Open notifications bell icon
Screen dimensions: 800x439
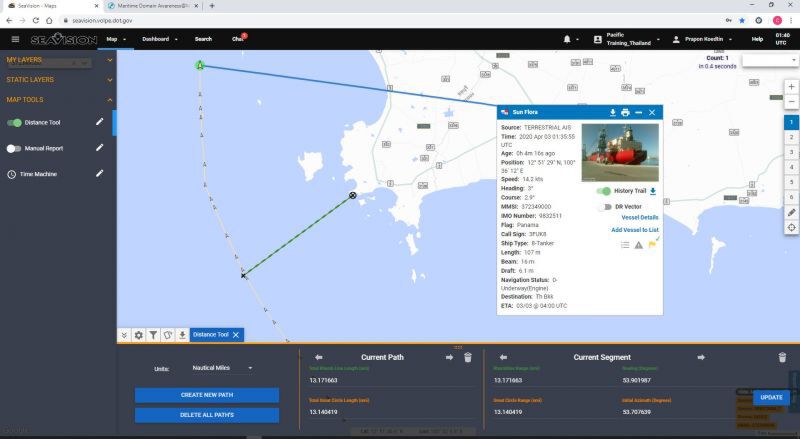[x=567, y=39]
